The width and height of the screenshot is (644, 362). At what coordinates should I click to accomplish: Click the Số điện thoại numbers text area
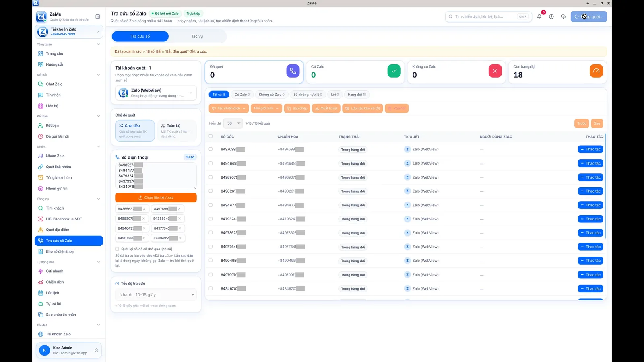point(156,176)
